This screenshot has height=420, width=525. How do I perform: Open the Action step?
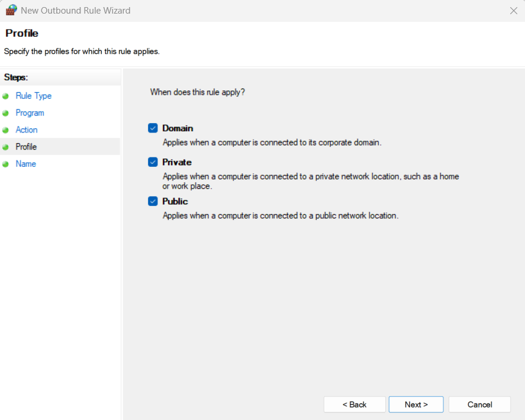point(27,130)
